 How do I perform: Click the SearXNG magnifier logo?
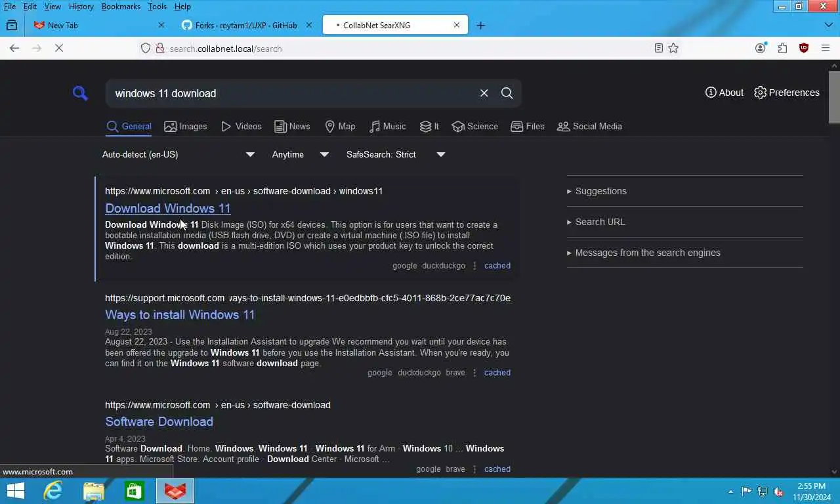80,93
